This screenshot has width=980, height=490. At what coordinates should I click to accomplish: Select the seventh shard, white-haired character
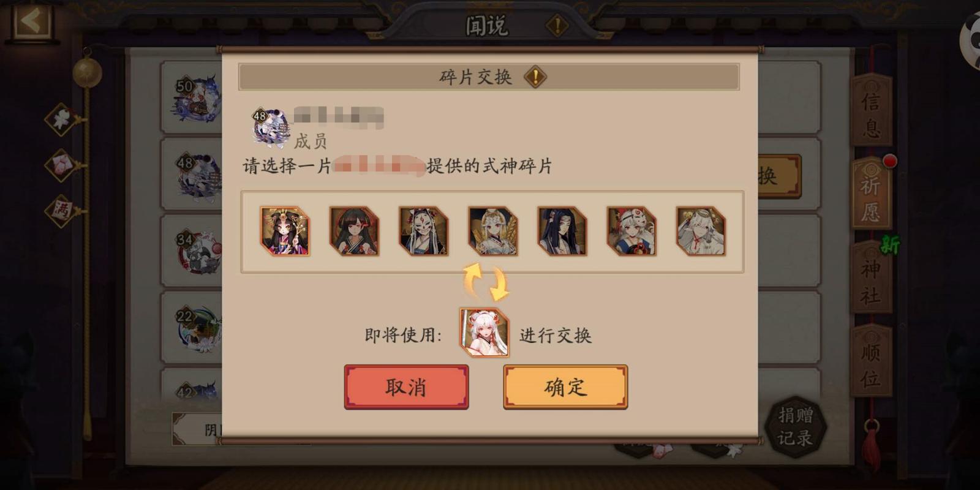coord(701,231)
